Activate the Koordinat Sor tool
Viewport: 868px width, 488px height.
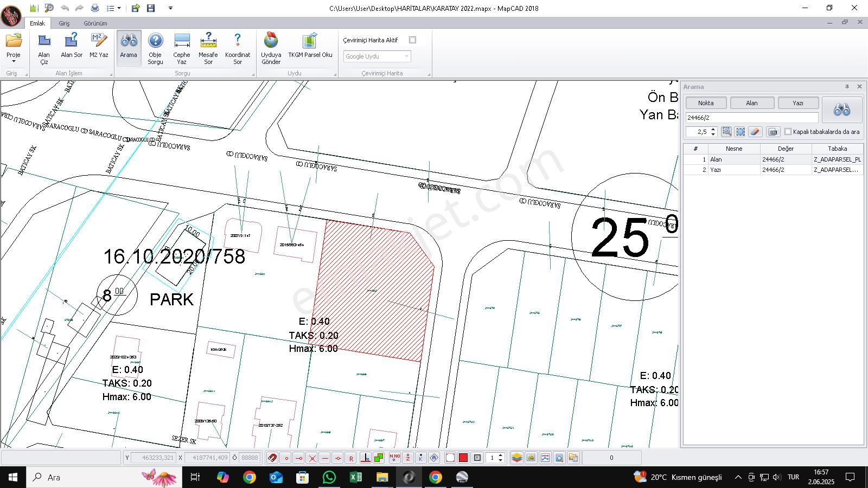238,48
